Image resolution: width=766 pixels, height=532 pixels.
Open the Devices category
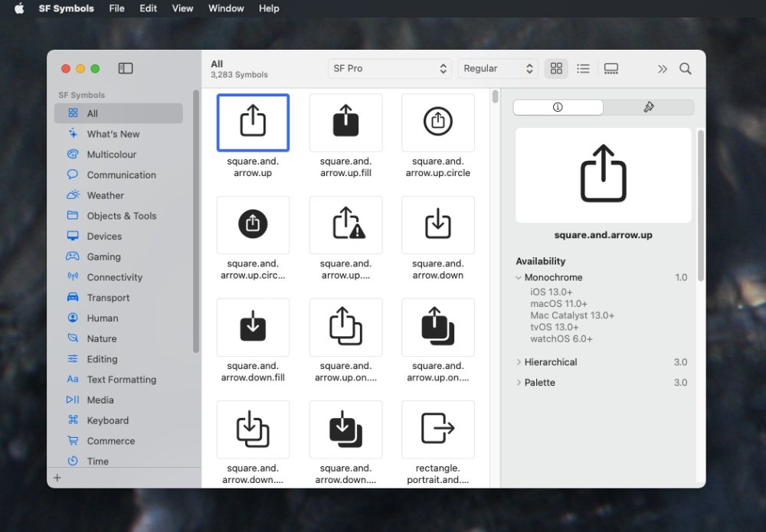tap(119, 237)
